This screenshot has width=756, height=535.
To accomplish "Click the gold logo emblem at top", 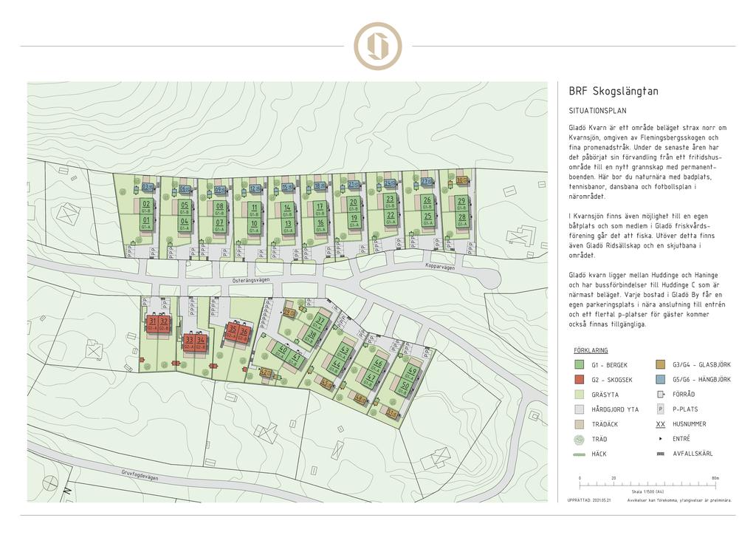I will pyautogui.click(x=377, y=46).
